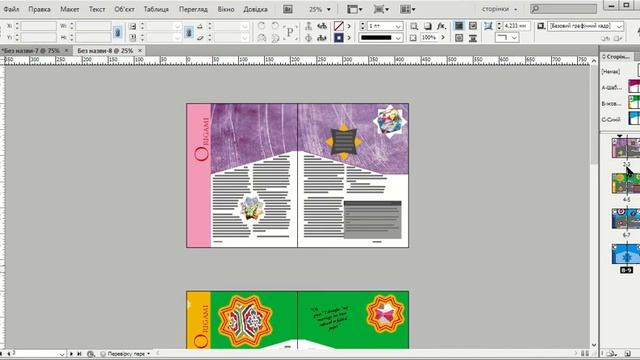Open the сторінки workspace switcher
The image size is (640, 360).
click(x=500, y=9)
